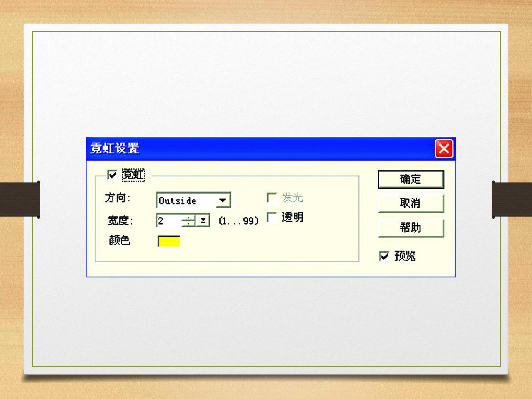Image resolution: width=532 pixels, height=399 pixels.
Task: Enable the 透明 checkbox
Action: tap(272, 217)
